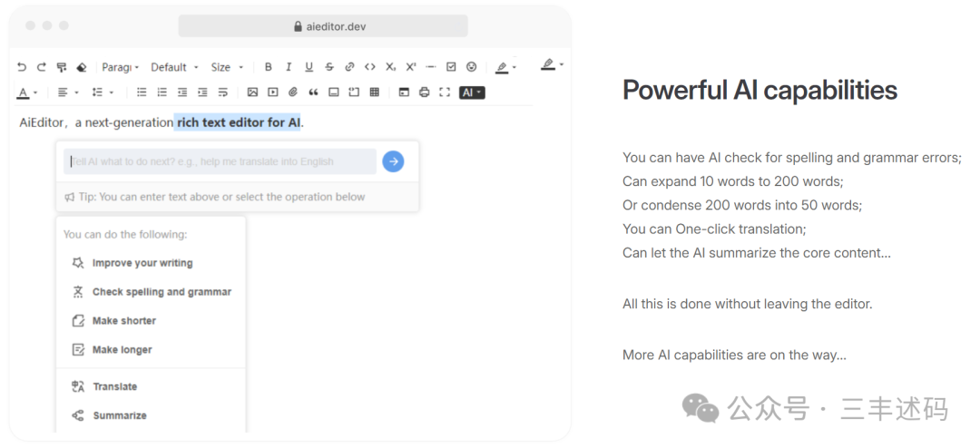Pick the Summarize option
This screenshot has width=980, height=448.
110,415
